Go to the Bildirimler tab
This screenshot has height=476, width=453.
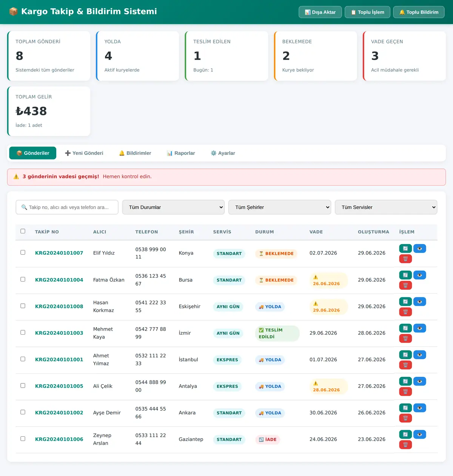pyautogui.click(x=135, y=153)
